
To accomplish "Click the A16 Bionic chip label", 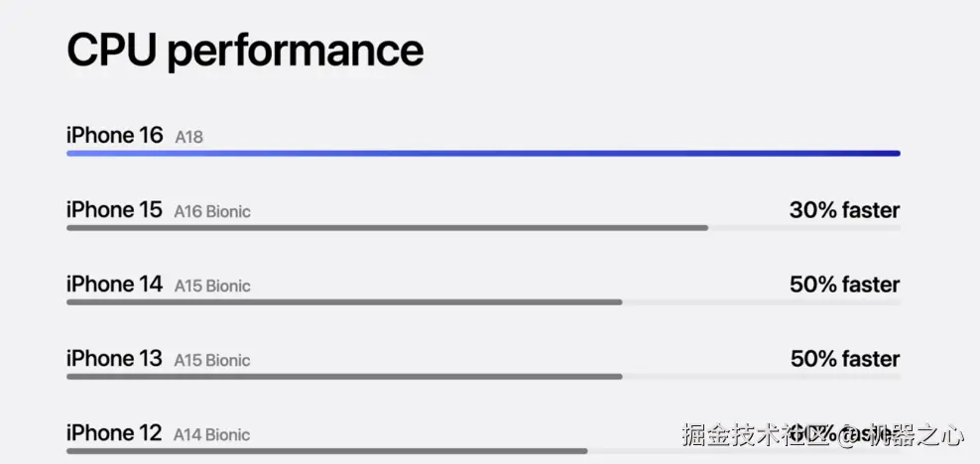I will point(212,211).
